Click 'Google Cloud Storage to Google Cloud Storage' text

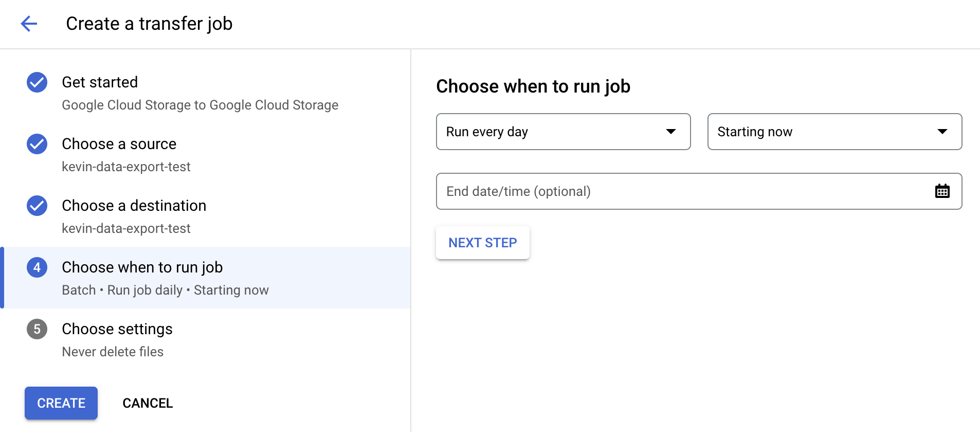click(x=200, y=105)
